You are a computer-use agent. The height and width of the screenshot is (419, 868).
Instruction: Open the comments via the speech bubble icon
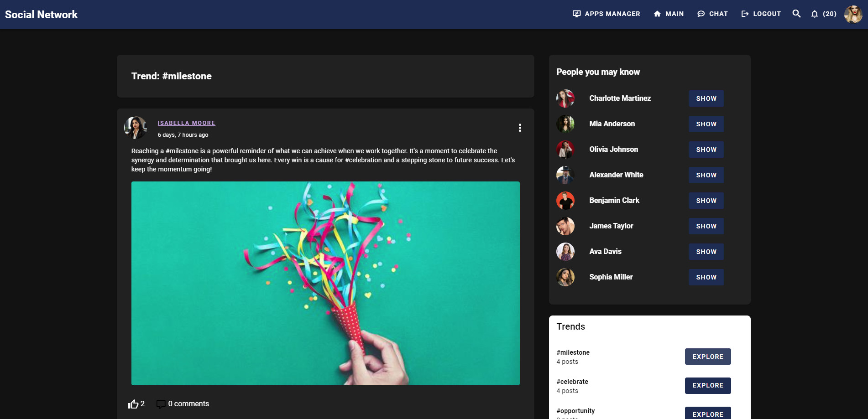pos(161,403)
